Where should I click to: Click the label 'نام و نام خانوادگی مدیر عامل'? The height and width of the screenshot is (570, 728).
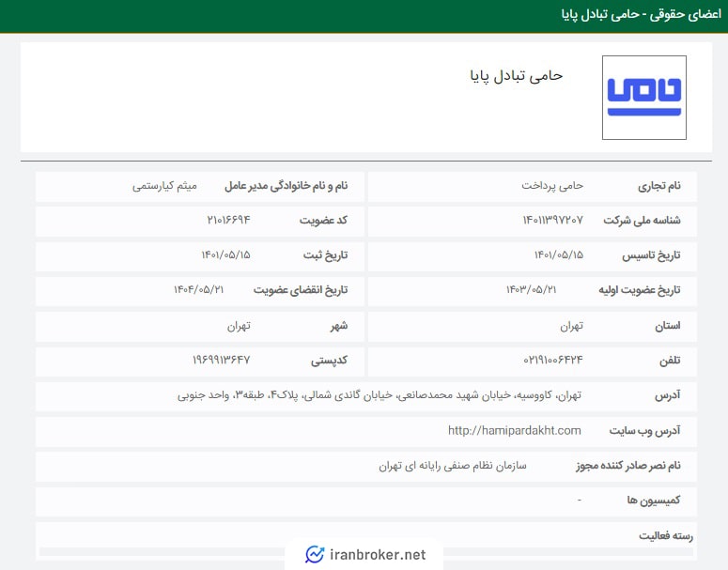tap(286, 186)
